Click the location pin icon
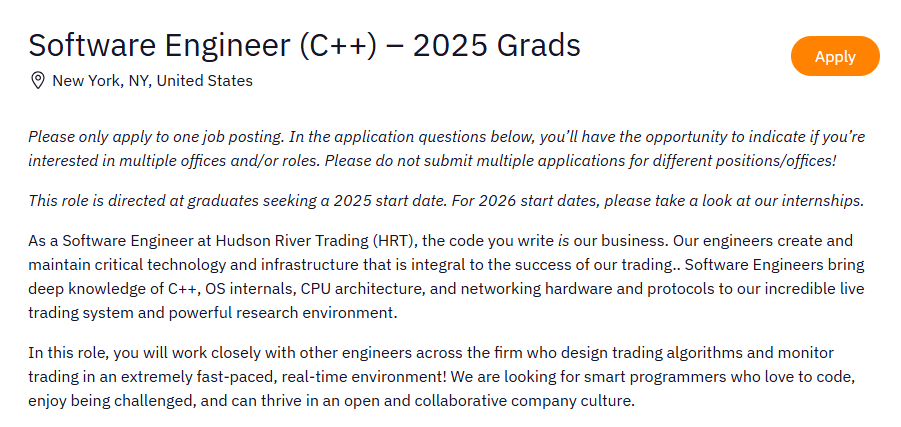Image resolution: width=901 pixels, height=427 pixels. 37,80
